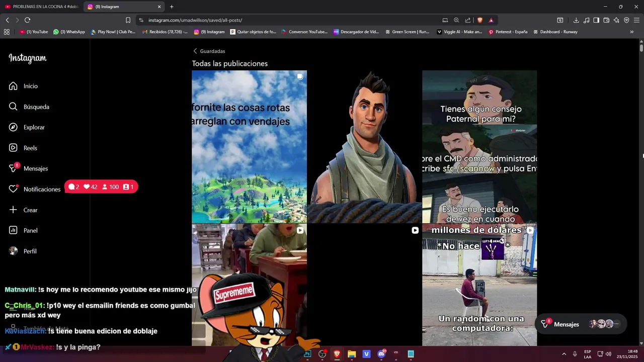Open the tab search button

click(559, 20)
